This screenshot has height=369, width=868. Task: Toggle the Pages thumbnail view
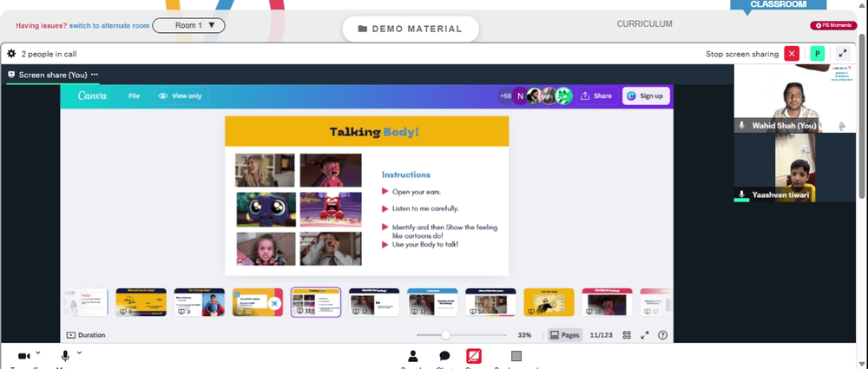click(565, 335)
